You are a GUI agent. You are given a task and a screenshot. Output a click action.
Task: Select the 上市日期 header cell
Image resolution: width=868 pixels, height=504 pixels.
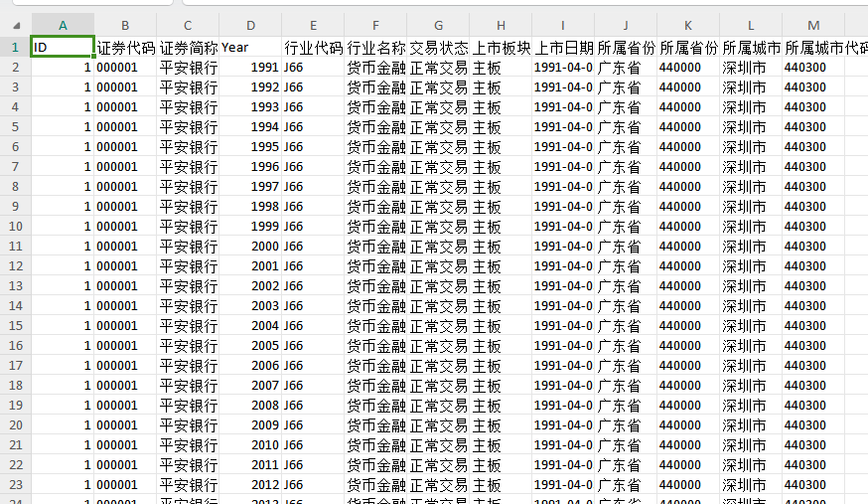[563, 47]
